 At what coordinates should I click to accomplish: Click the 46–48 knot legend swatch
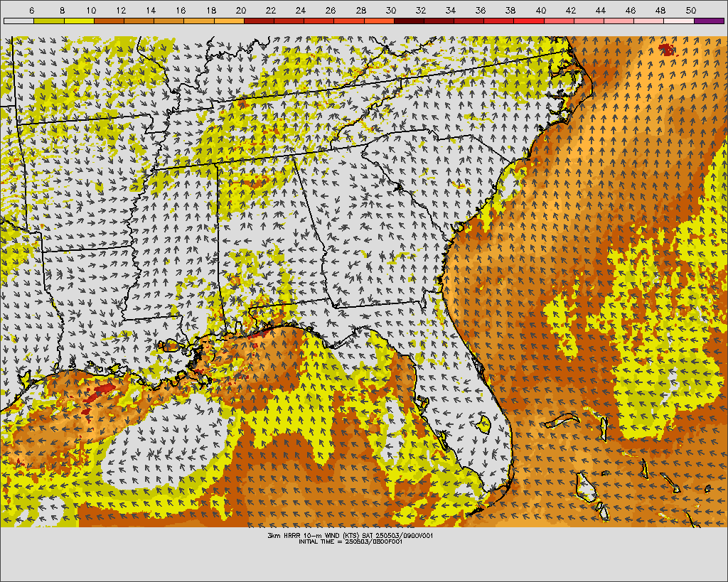coord(649,21)
